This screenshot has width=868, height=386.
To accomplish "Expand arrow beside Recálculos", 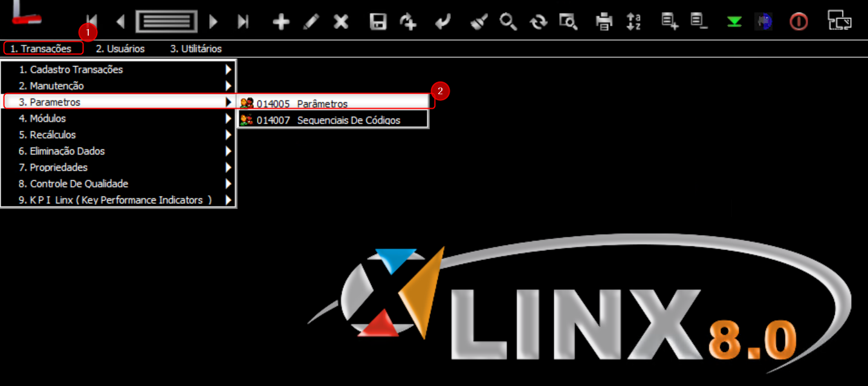I will pos(228,135).
